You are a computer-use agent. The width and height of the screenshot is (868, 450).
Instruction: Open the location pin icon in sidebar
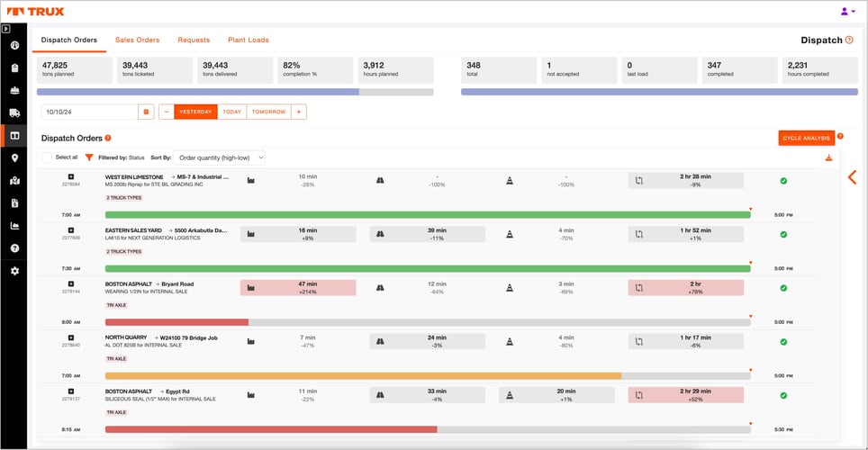[15, 157]
